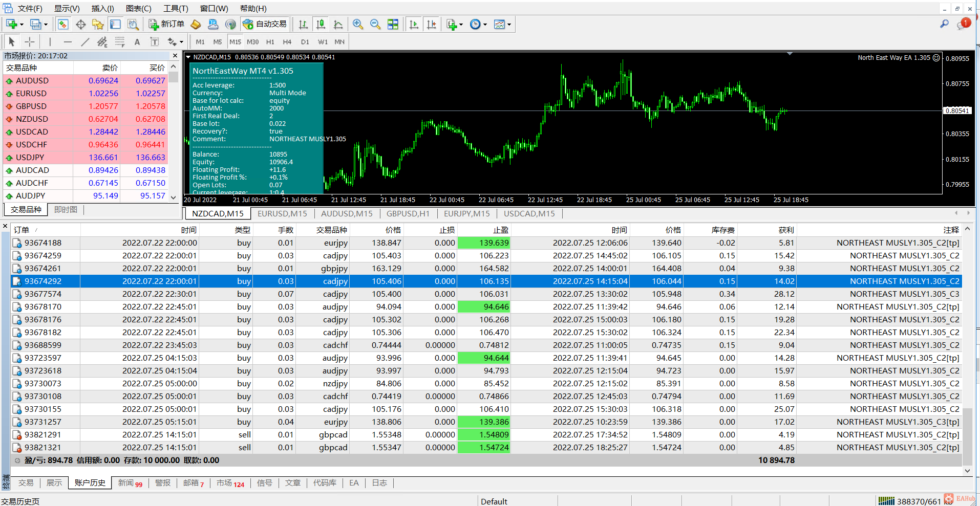Expand the Templates dropdown arrow
The image size is (980, 506).
coord(509,25)
